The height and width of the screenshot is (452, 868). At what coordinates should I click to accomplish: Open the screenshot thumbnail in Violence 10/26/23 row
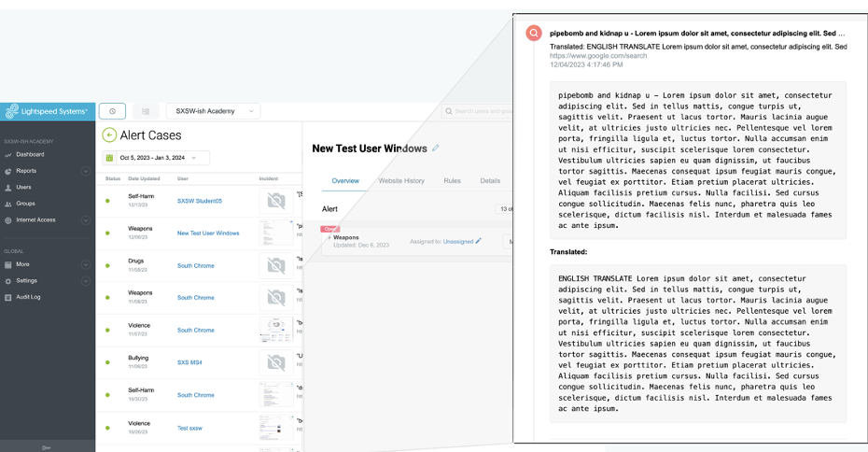tap(276, 427)
